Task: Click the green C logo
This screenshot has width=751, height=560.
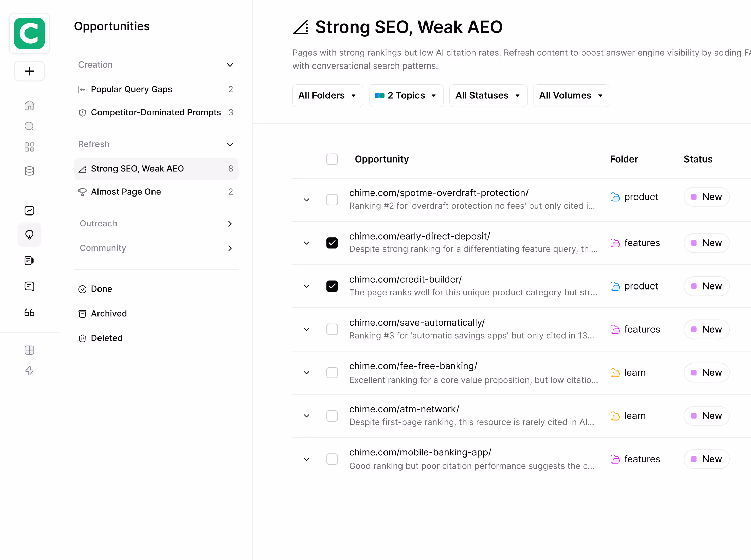Action: click(30, 33)
